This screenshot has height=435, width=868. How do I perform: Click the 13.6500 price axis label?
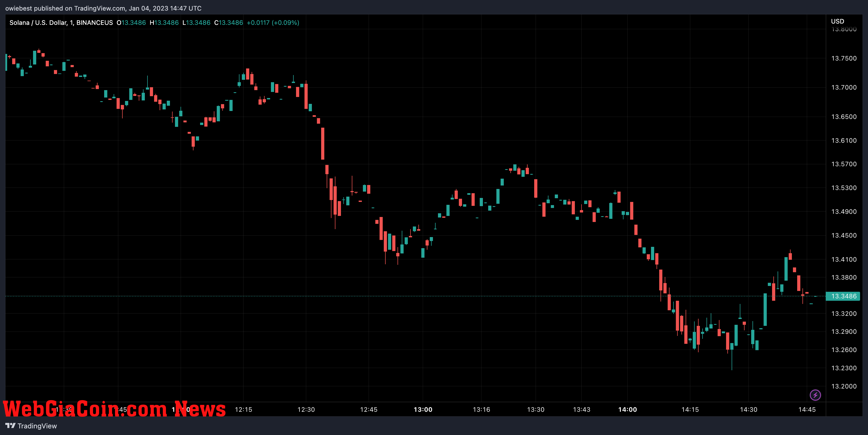point(844,117)
